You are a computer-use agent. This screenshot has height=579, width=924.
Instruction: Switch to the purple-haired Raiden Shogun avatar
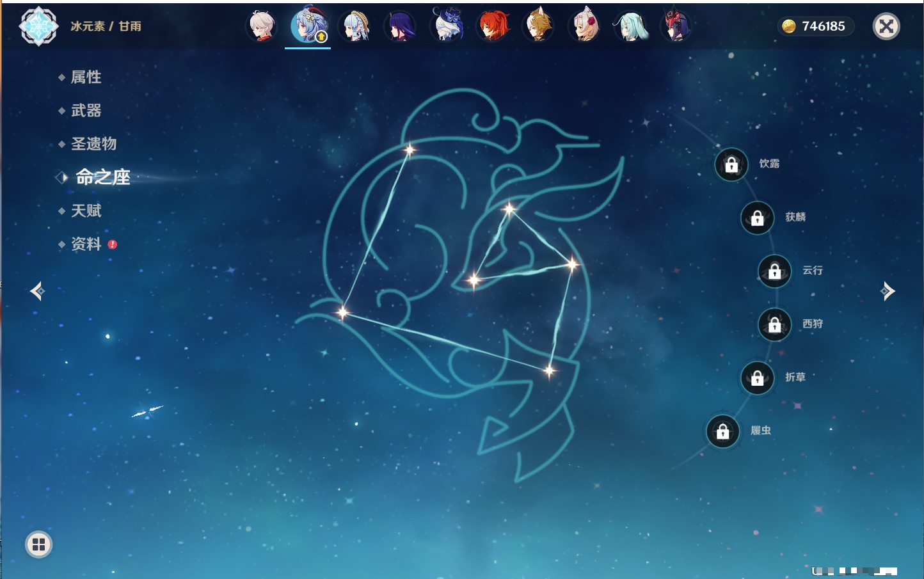click(401, 26)
